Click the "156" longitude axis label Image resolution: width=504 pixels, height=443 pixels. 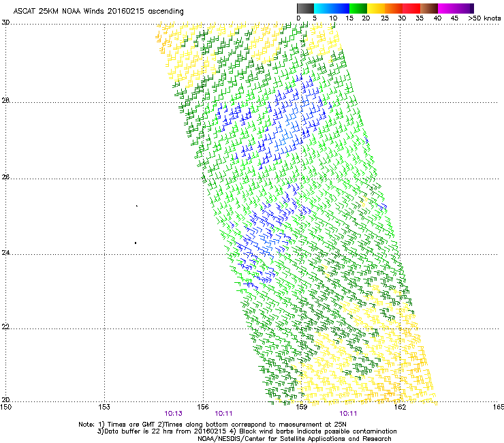click(203, 407)
